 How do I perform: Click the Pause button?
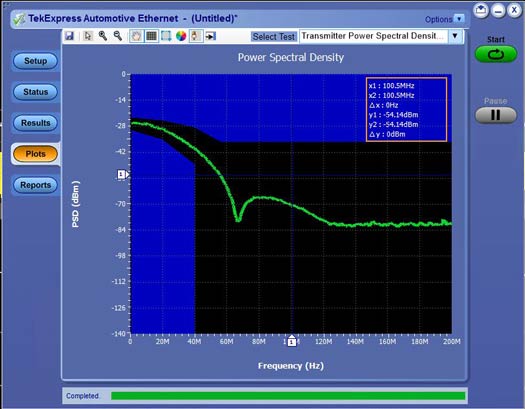click(496, 115)
